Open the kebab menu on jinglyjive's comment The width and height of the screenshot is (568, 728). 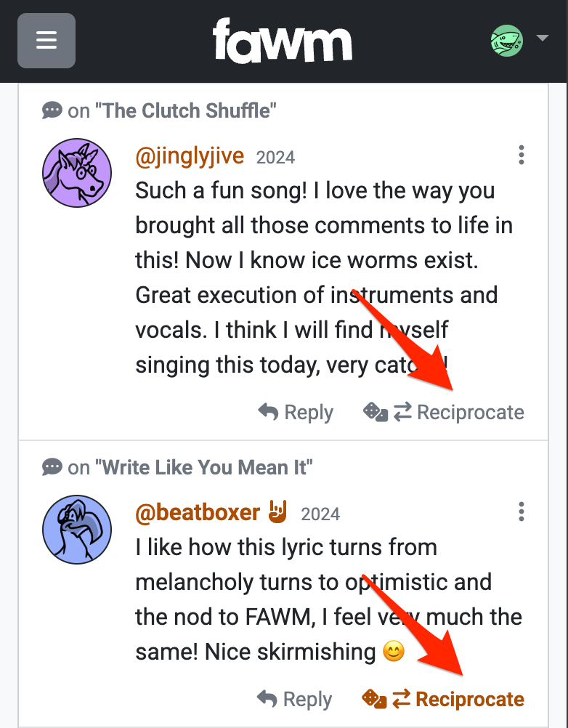click(x=521, y=155)
